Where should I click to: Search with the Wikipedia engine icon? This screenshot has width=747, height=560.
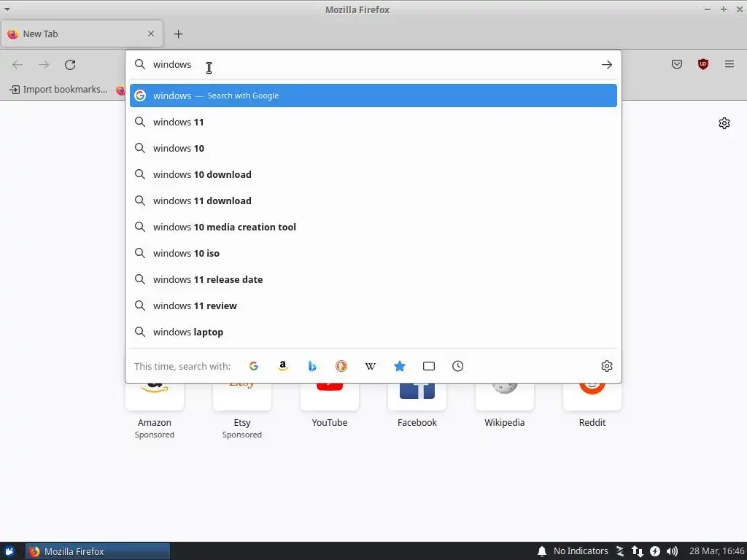click(370, 366)
